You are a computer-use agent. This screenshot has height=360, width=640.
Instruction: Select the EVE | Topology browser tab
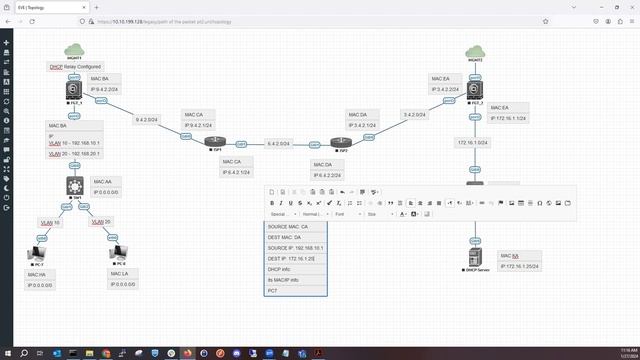pyautogui.click(x=51, y=7)
